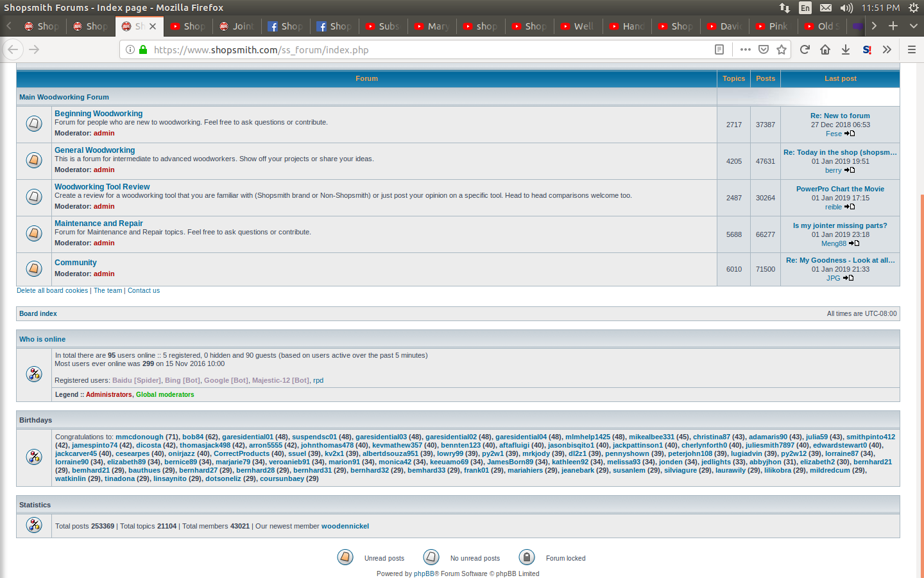Click the Board index breadcrumb

38,313
